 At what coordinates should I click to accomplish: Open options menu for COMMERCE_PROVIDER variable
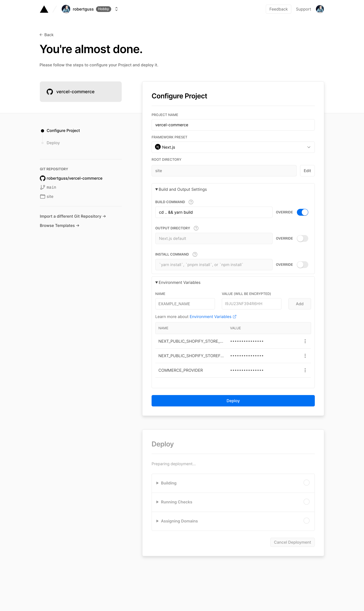(x=305, y=370)
